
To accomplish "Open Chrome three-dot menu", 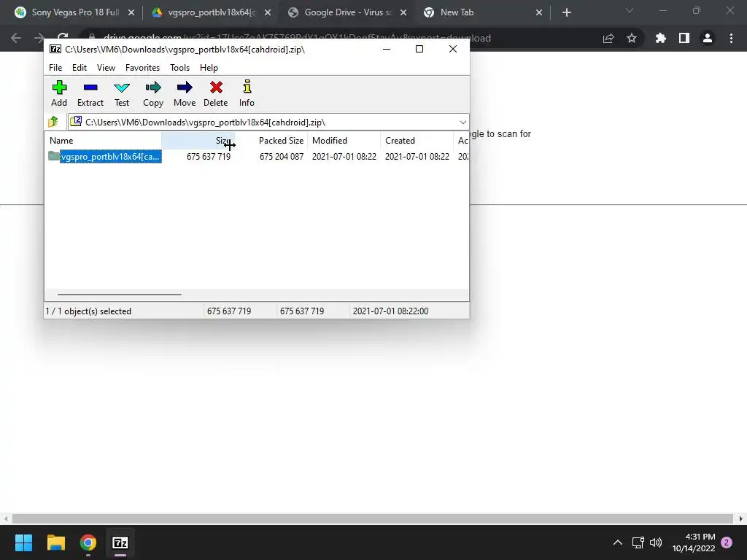I will pyautogui.click(x=731, y=38).
